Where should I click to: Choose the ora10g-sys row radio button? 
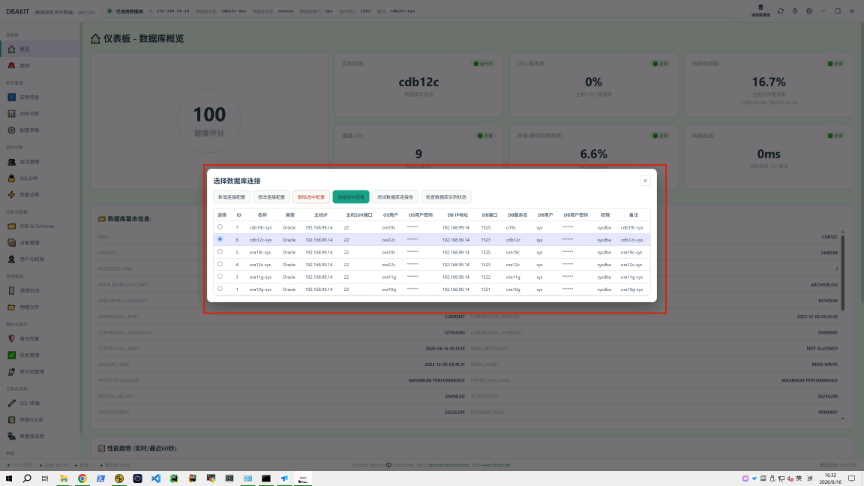pyautogui.click(x=220, y=289)
